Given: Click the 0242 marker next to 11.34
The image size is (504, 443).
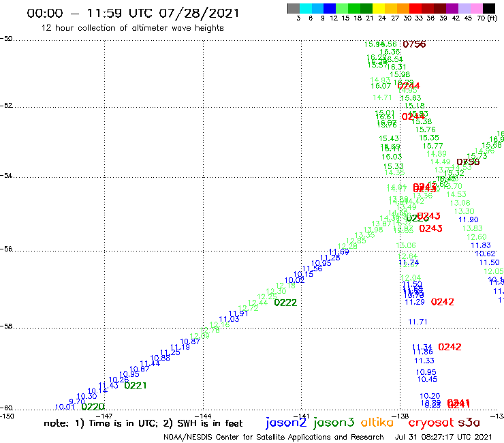Looking at the screenshot, I should [450, 347].
